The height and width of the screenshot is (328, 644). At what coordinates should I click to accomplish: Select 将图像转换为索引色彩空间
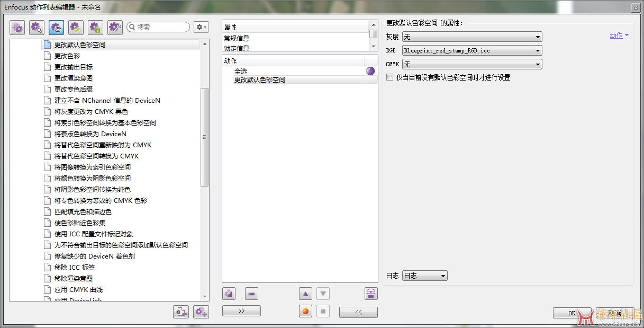pos(93,167)
